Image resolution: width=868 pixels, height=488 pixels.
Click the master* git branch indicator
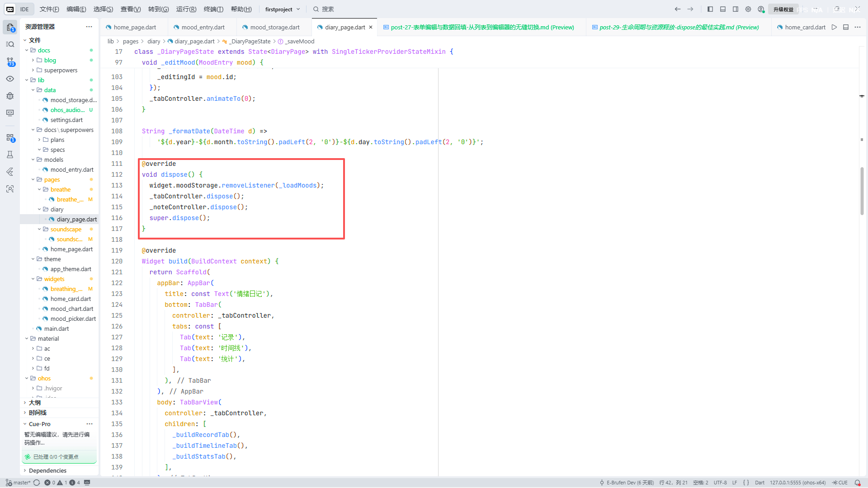(x=19, y=483)
